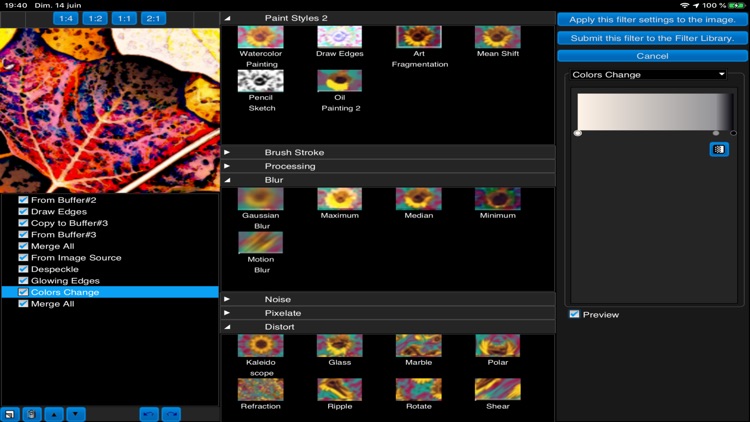Select the Glass distort filter thumbnail
This screenshot has width=750, height=422.
pos(340,345)
